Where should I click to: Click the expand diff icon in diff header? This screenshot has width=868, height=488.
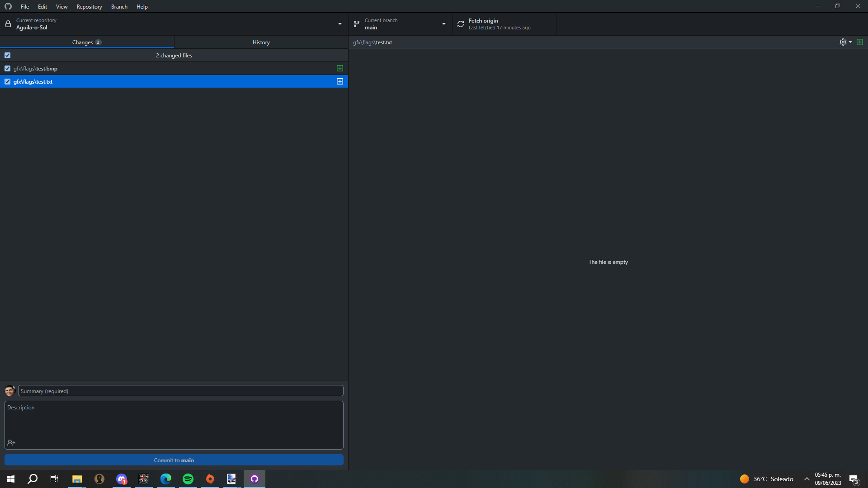860,42
